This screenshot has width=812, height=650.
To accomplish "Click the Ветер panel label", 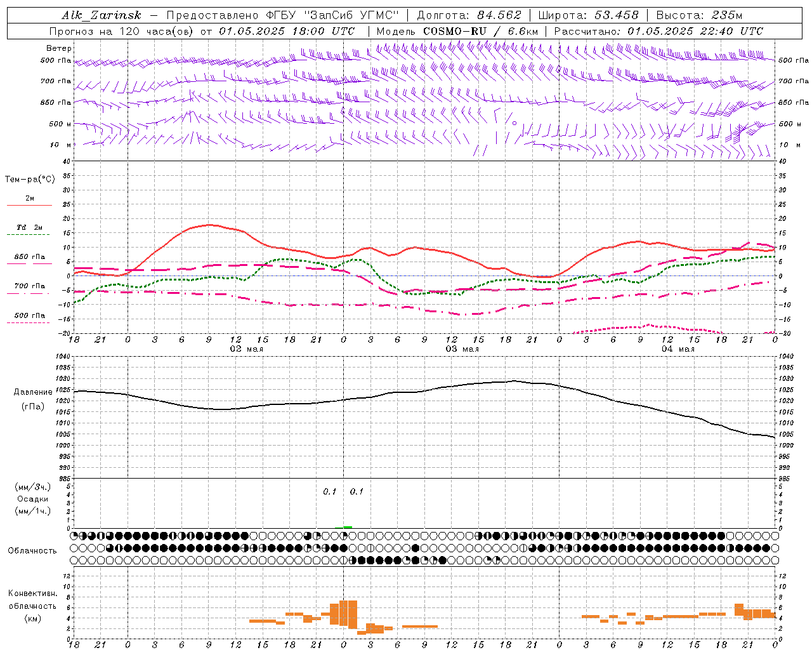I will click(x=58, y=48).
